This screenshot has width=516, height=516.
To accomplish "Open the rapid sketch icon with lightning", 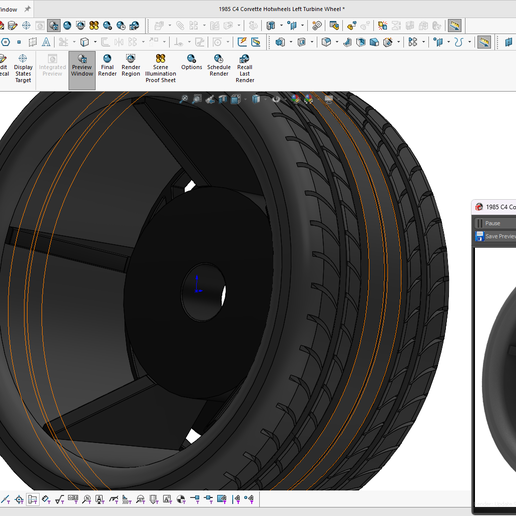I will (x=242, y=42).
